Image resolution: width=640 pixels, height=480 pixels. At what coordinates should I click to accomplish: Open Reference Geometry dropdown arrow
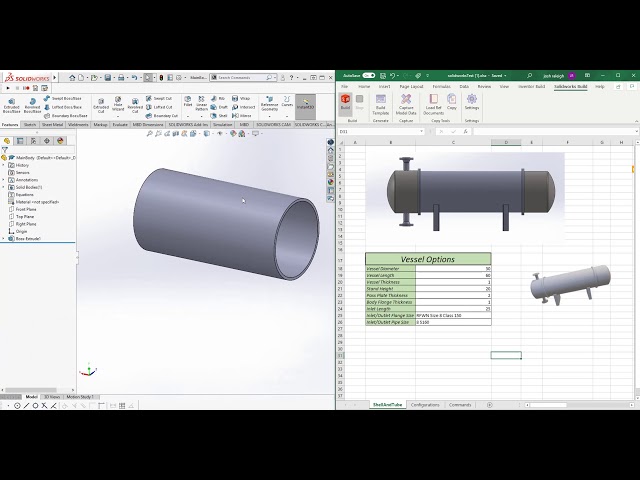click(269, 116)
